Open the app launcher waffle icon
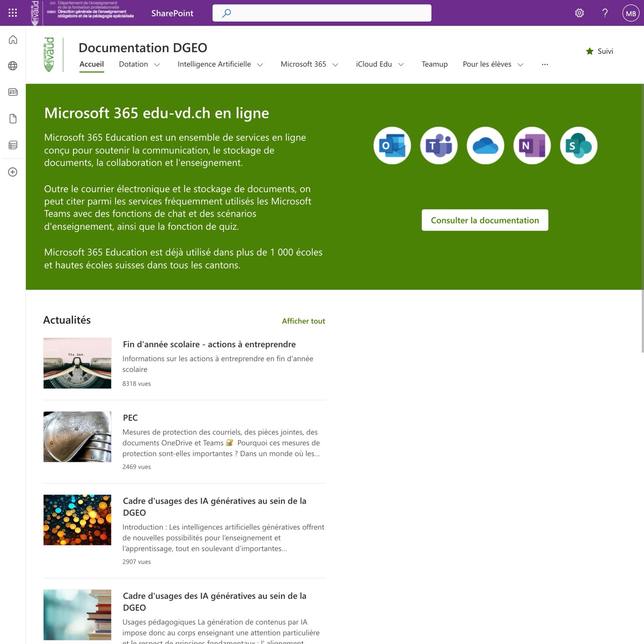This screenshot has width=644, height=644. (13, 13)
